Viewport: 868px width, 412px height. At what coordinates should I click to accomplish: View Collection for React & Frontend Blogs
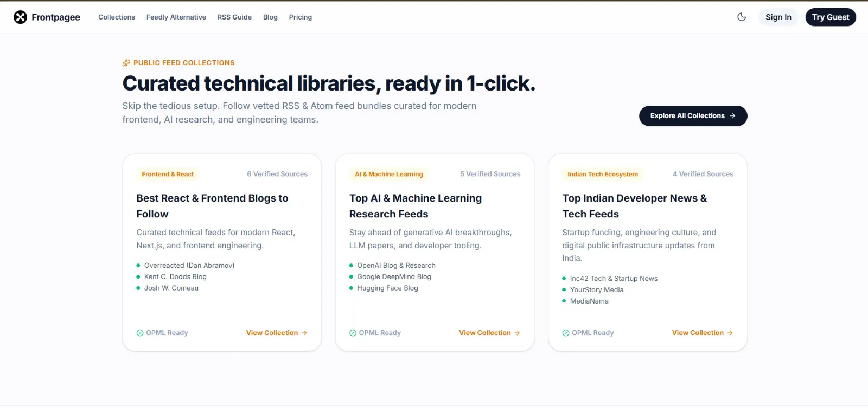pyautogui.click(x=277, y=333)
